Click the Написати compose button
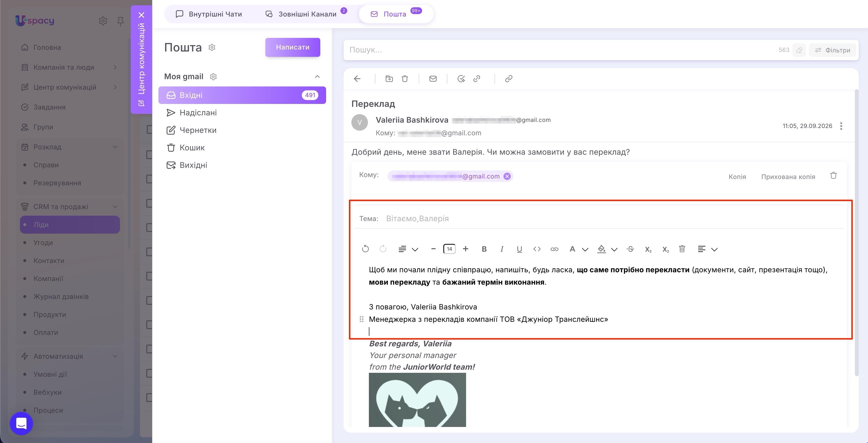Viewport: 868px width, 443px height. coord(293,47)
